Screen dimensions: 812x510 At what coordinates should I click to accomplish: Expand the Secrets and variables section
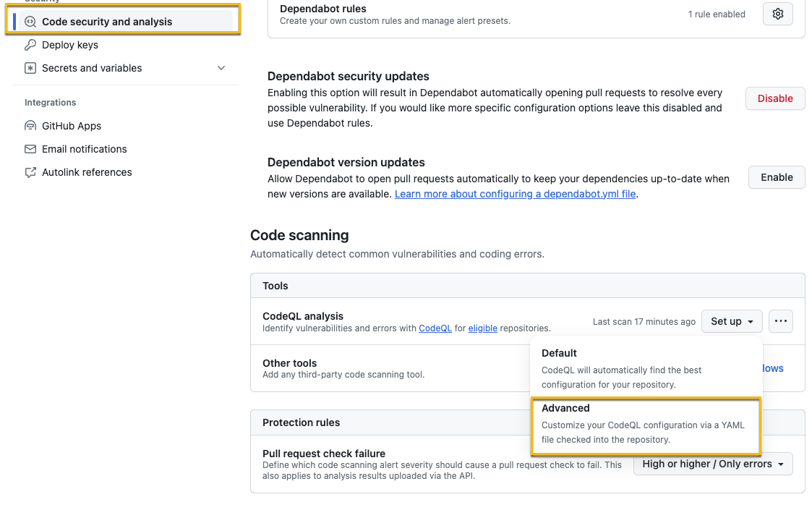coord(221,68)
